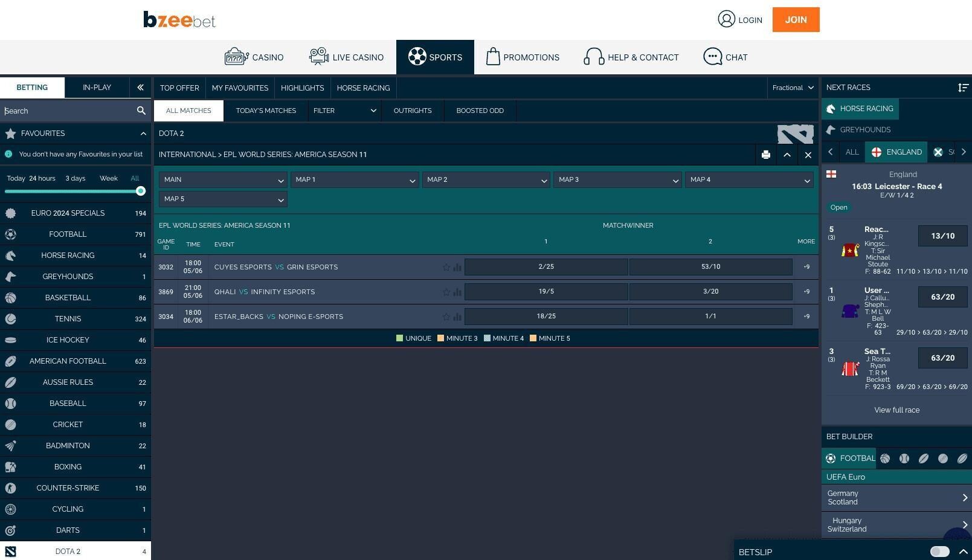Select Noping E-Sports odds 1/1
Viewport: 972px width, 560px height.
(710, 317)
